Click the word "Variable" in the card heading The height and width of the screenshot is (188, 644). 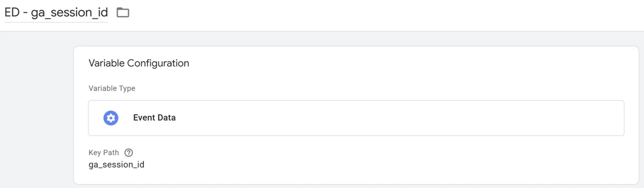coord(106,63)
